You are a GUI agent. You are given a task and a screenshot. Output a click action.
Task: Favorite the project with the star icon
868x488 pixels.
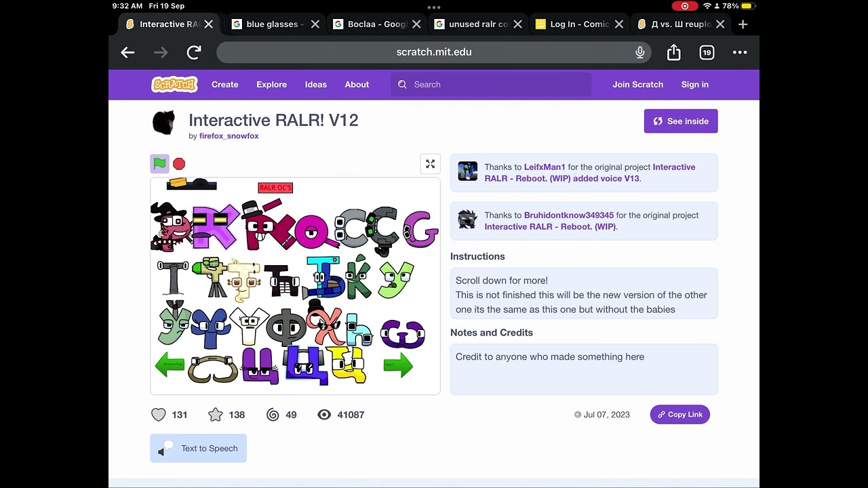tap(215, 414)
